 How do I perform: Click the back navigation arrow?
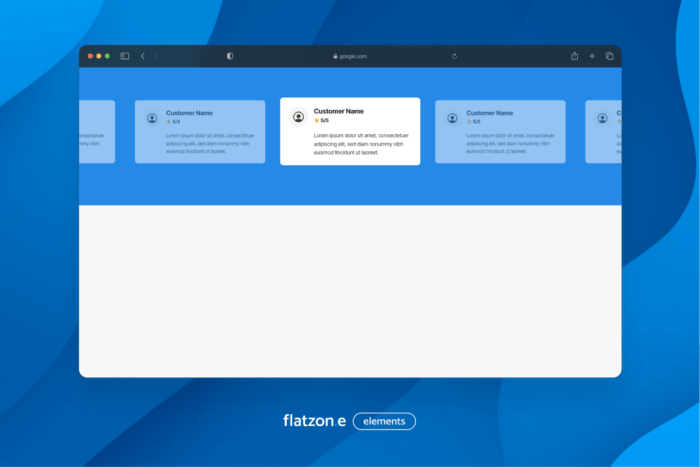[142, 56]
